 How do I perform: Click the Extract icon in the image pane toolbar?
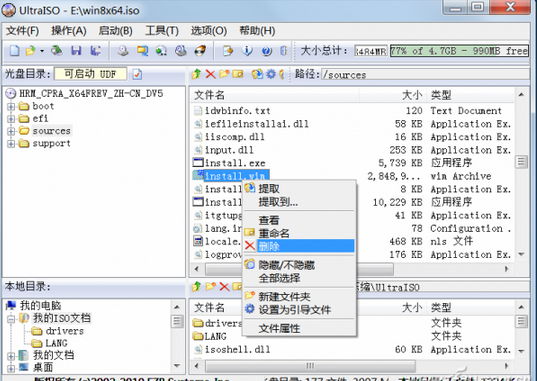point(257,74)
